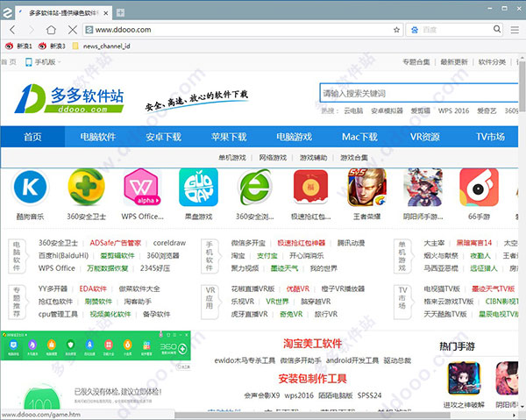Open news_channel_id bookmark folder
The width and height of the screenshot is (526, 420).
coord(102,46)
